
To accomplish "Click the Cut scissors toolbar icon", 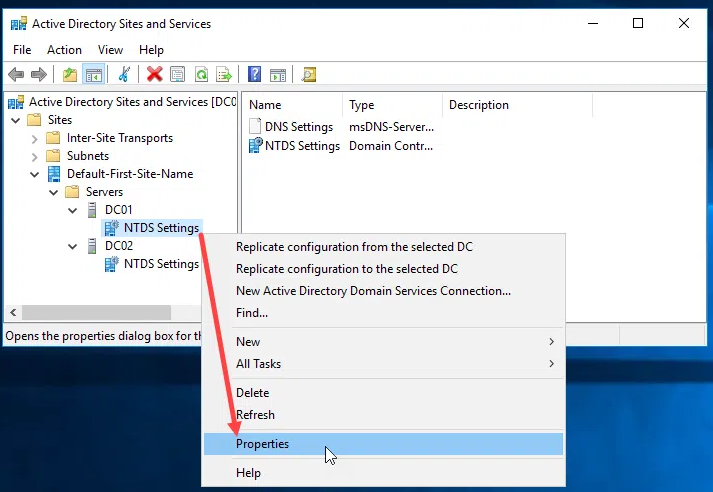I will [124, 74].
